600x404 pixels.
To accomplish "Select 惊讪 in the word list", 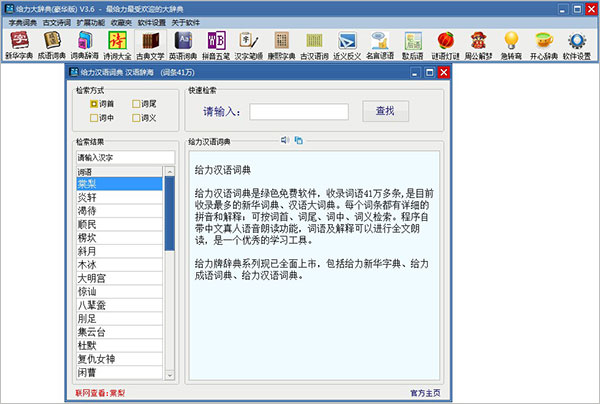I will coord(119,292).
